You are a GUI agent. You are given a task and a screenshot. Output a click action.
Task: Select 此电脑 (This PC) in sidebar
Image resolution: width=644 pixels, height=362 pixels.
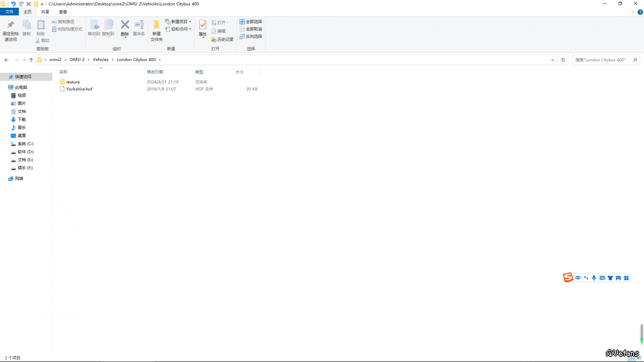(21, 87)
